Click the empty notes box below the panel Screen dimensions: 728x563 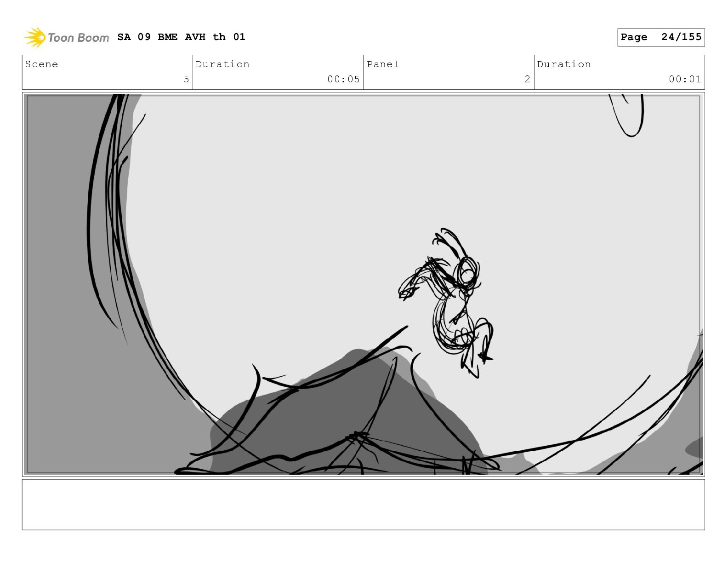(x=363, y=505)
